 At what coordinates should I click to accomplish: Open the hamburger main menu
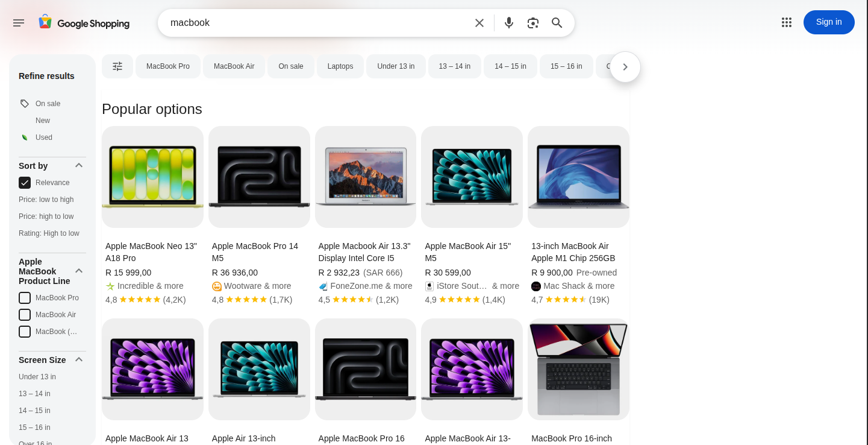pos(19,23)
